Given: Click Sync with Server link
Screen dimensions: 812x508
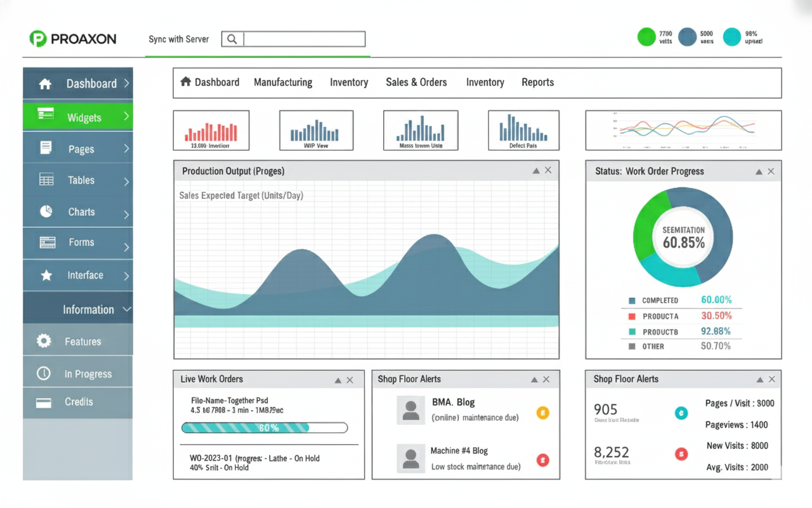Looking at the screenshot, I should (178, 39).
